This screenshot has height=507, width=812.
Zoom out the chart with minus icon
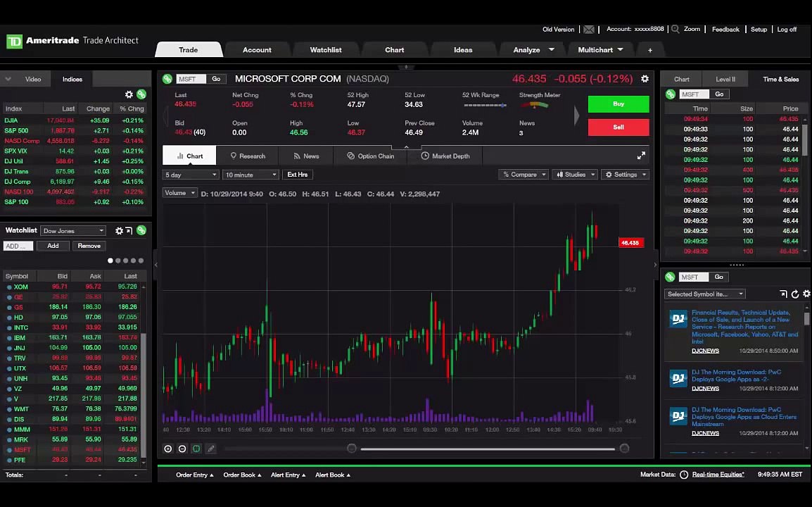(x=182, y=449)
